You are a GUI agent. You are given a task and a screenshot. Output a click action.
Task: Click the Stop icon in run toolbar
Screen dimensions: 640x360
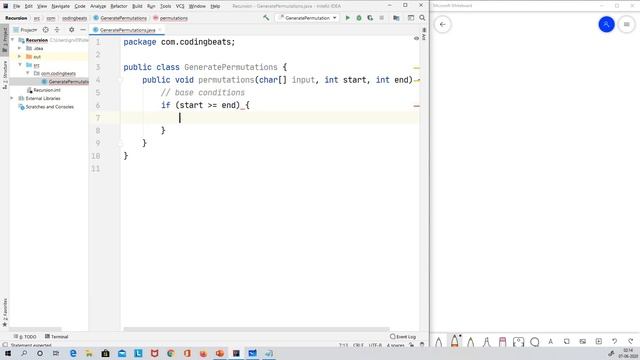click(381, 18)
